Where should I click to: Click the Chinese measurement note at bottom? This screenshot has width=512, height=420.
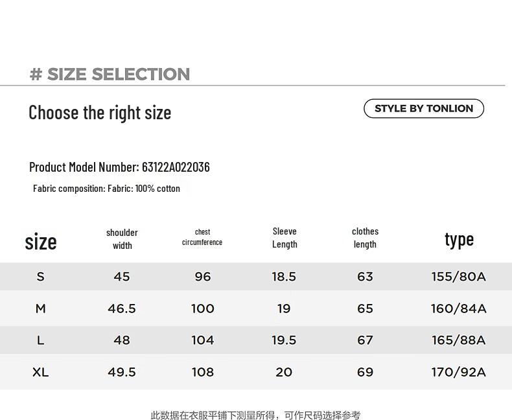tap(255, 415)
